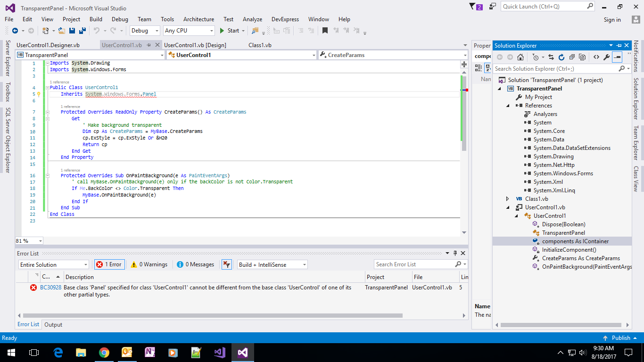The height and width of the screenshot is (362, 644).
Task: Open Properties wrench in Solution Explorer
Action: pyautogui.click(x=607, y=57)
